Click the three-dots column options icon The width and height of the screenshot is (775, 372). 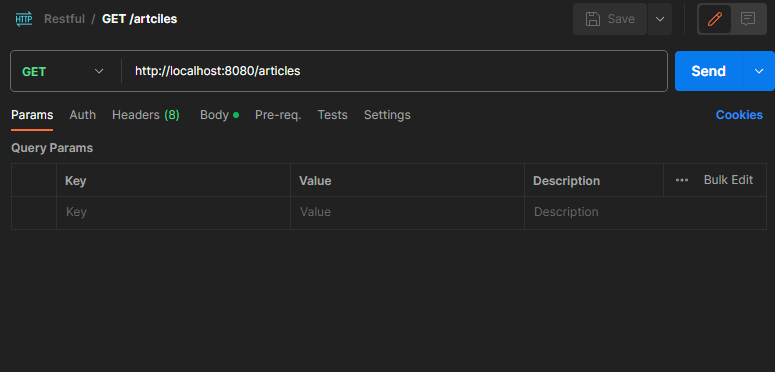(x=682, y=180)
